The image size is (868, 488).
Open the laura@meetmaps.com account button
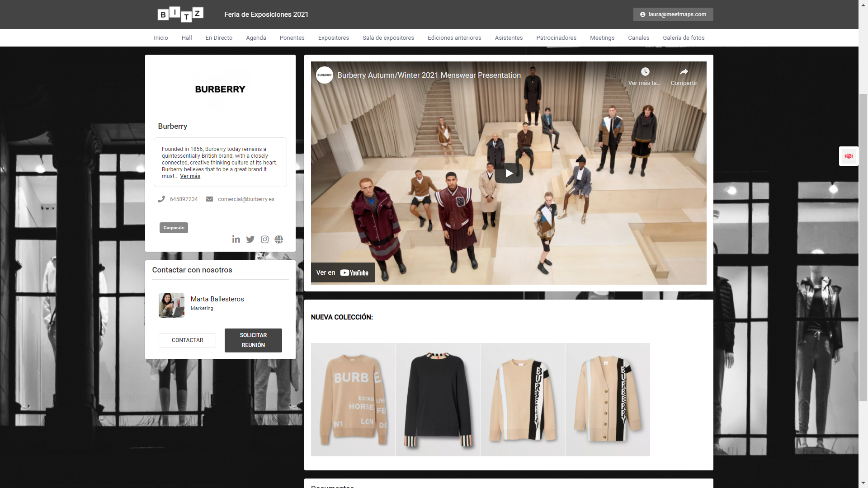673,14
